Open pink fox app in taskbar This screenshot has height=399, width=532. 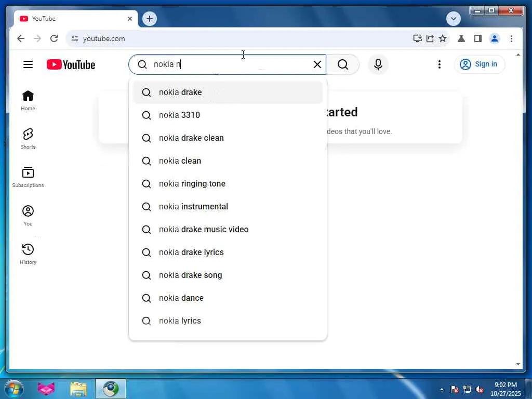pos(46,389)
